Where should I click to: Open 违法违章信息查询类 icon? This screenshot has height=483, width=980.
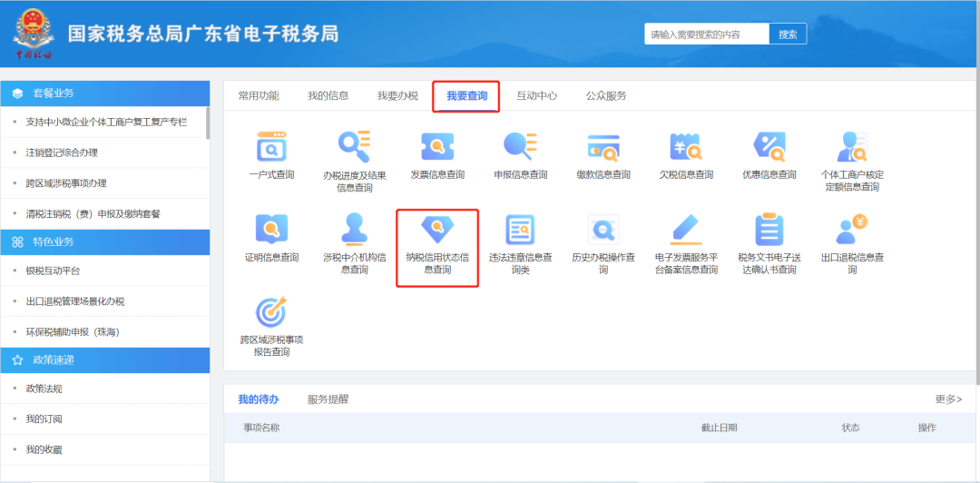520,229
